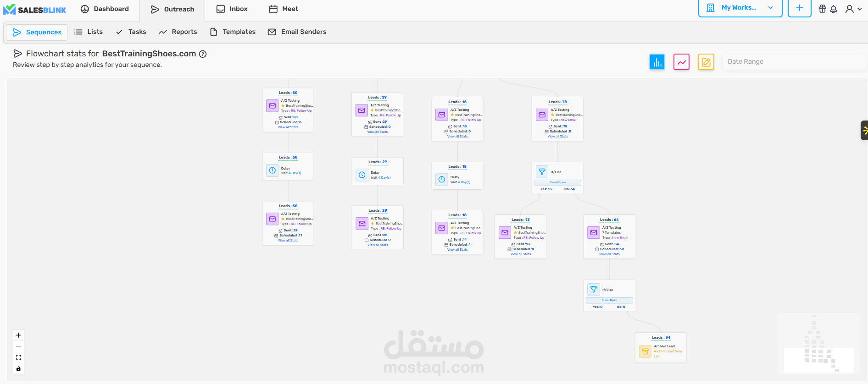
Task: Click email icon on top Leads 29 node
Action: coord(362,110)
